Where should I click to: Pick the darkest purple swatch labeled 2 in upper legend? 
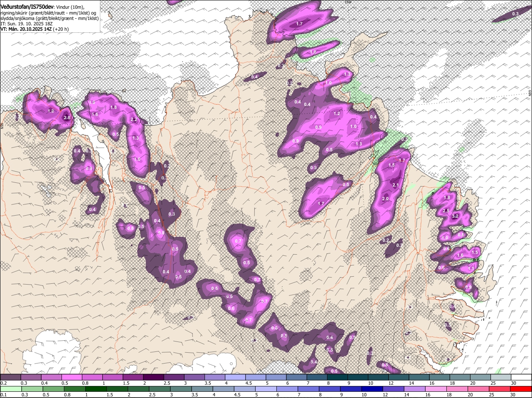point(153,377)
